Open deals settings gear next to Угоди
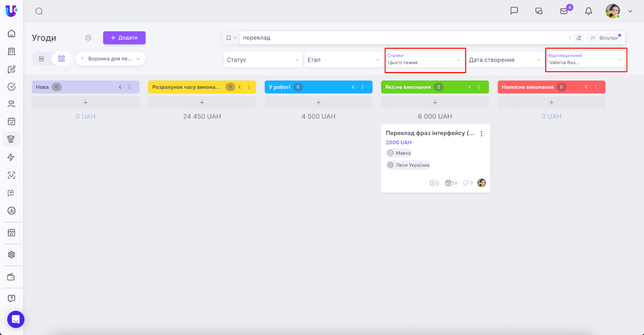This screenshot has width=644, height=335. [88, 38]
